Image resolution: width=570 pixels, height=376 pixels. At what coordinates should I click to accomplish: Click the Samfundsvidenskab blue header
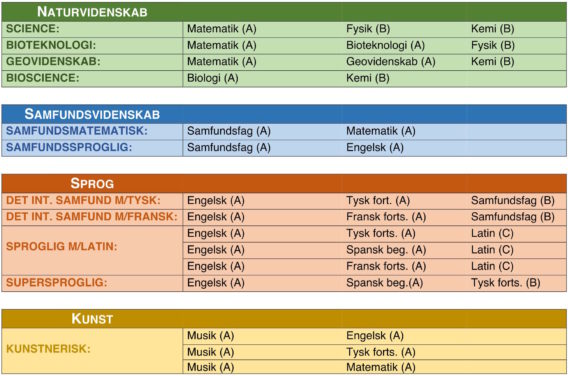(x=284, y=114)
